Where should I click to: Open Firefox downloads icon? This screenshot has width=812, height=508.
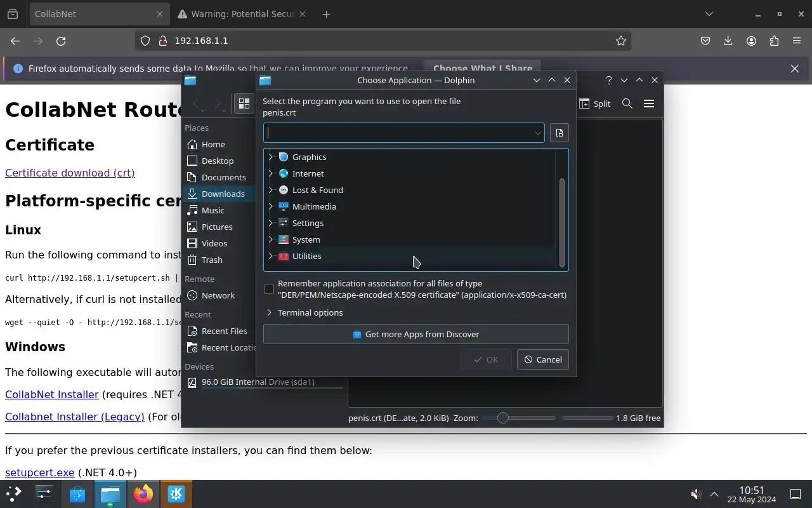[728, 41]
